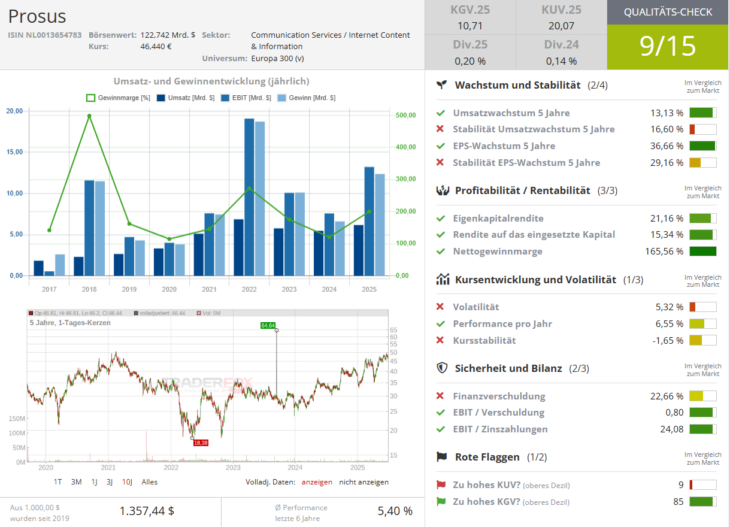Click the red cross beside Kursstabilität
Screen dimensions: 730x527
(x=440, y=340)
